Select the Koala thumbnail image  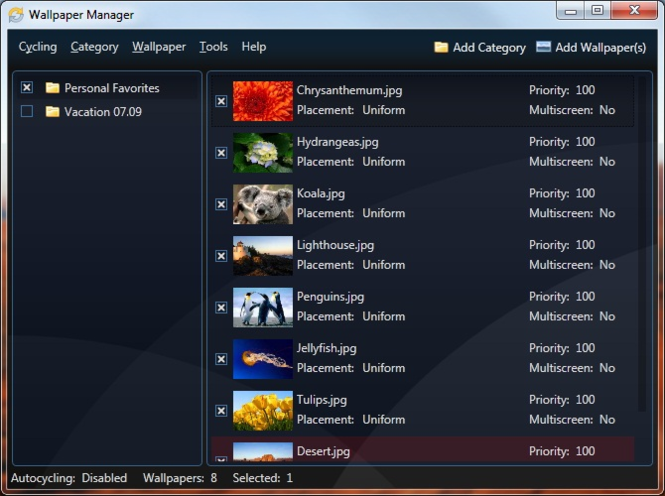[x=263, y=204]
